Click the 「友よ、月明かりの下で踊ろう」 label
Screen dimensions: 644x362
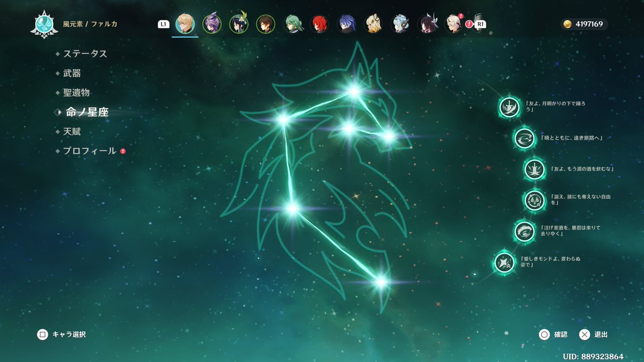pos(555,107)
